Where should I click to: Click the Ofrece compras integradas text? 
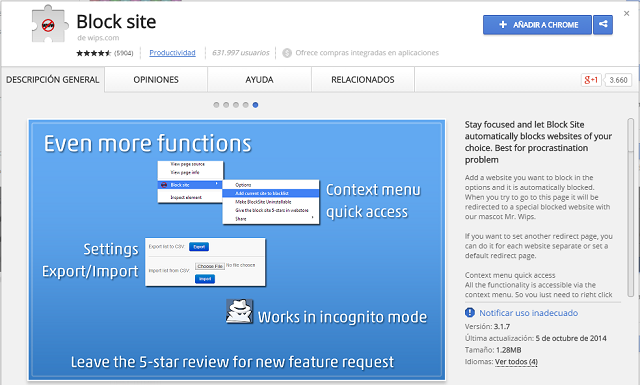point(367,53)
